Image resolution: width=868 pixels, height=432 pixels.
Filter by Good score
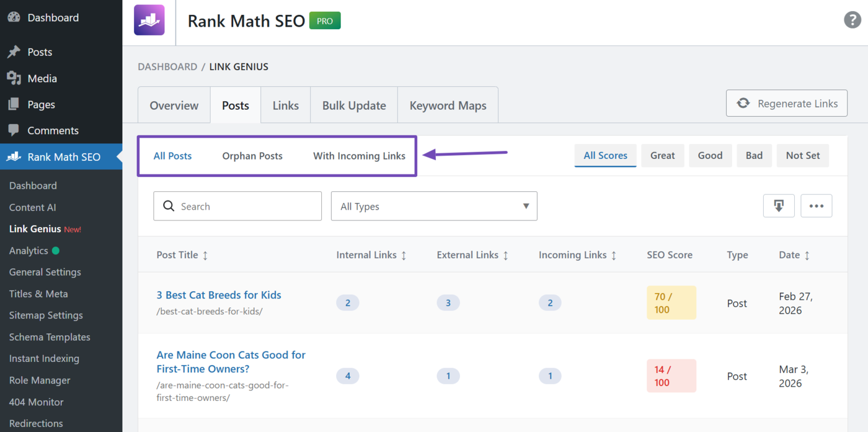(x=710, y=156)
